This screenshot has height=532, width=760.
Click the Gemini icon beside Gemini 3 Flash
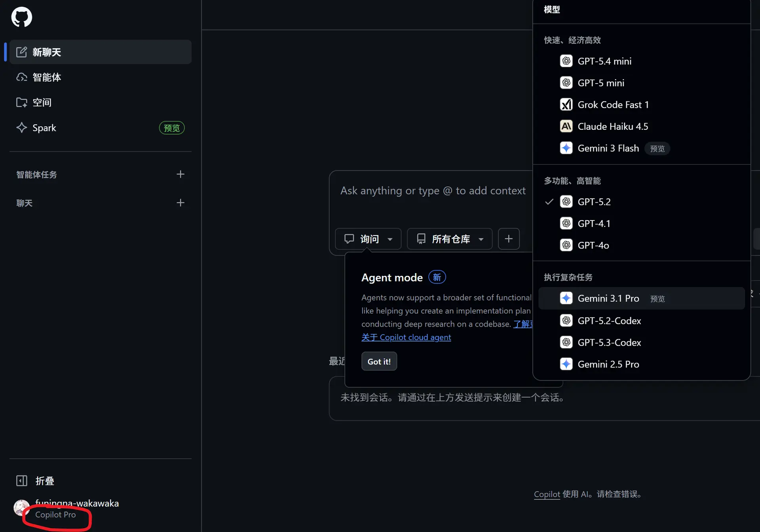(x=566, y=148)
